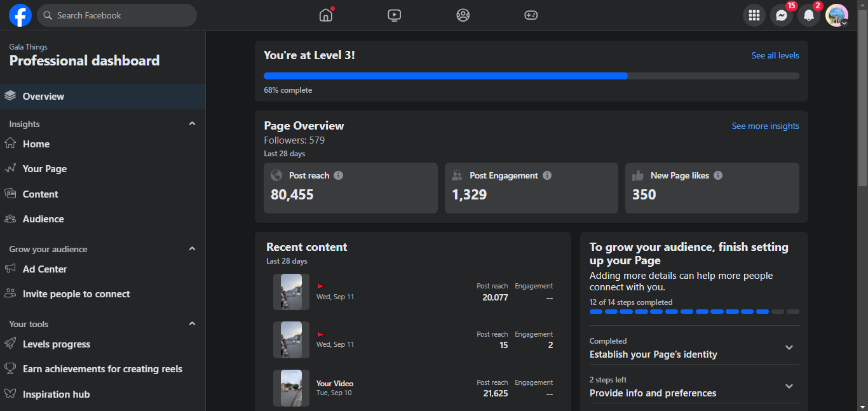Collapse the Your tools section
868x411 pixels.
click(x=192, y=324)
